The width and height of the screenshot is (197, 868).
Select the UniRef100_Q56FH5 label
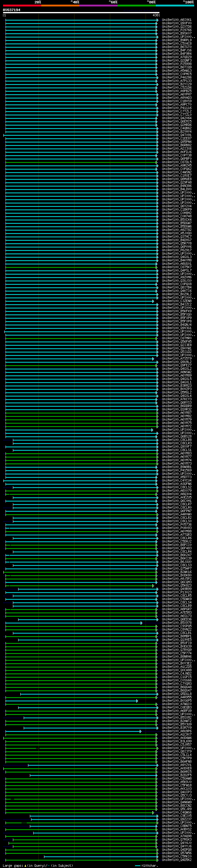176,342
